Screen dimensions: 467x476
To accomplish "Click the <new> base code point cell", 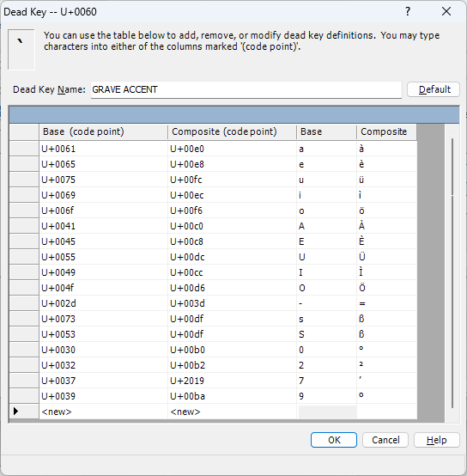I will [x=103, y=412].
